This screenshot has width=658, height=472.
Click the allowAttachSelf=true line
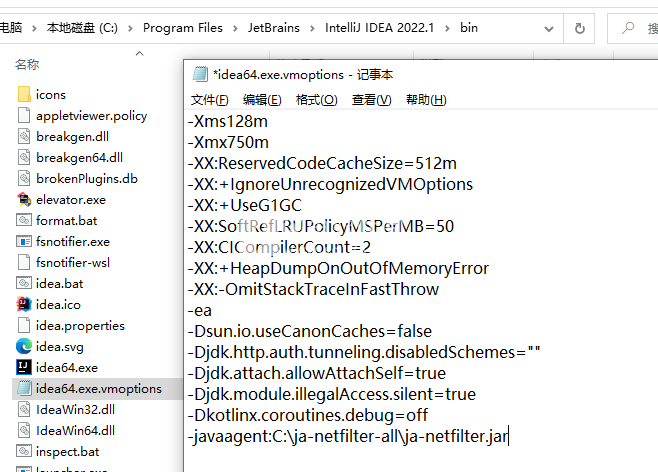click(x=317, y=373)
